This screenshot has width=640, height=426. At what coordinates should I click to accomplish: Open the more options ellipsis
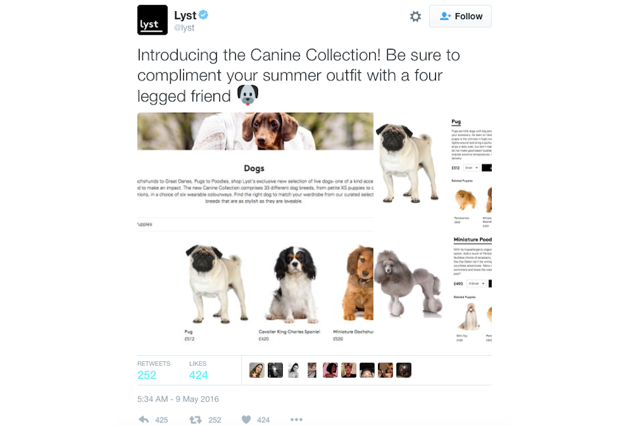coord(296,419)
